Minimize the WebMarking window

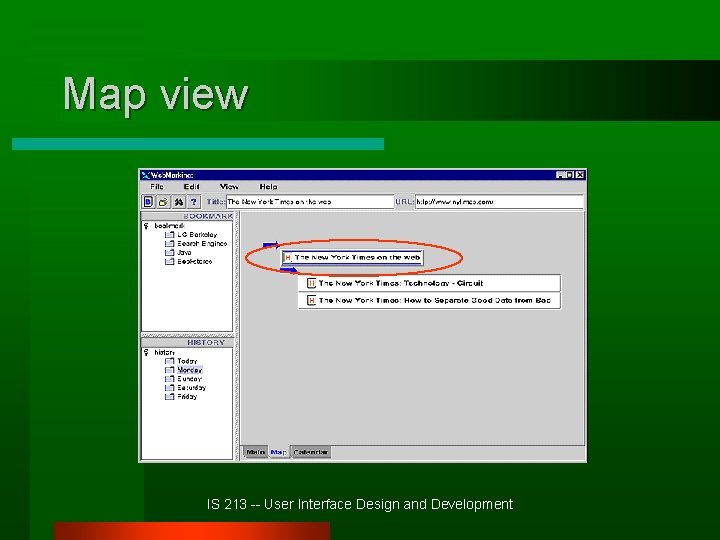pyautogui.click(x=561, y=175)
